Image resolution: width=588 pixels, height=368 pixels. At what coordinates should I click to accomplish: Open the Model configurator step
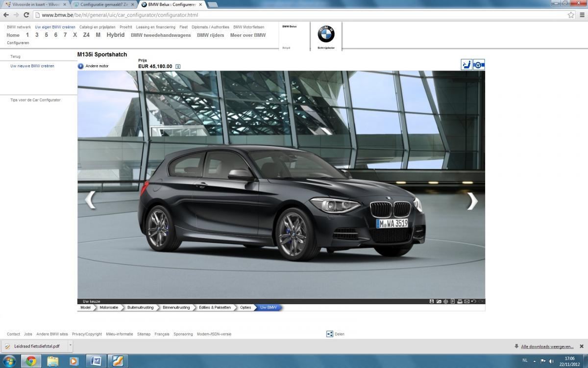85,308
